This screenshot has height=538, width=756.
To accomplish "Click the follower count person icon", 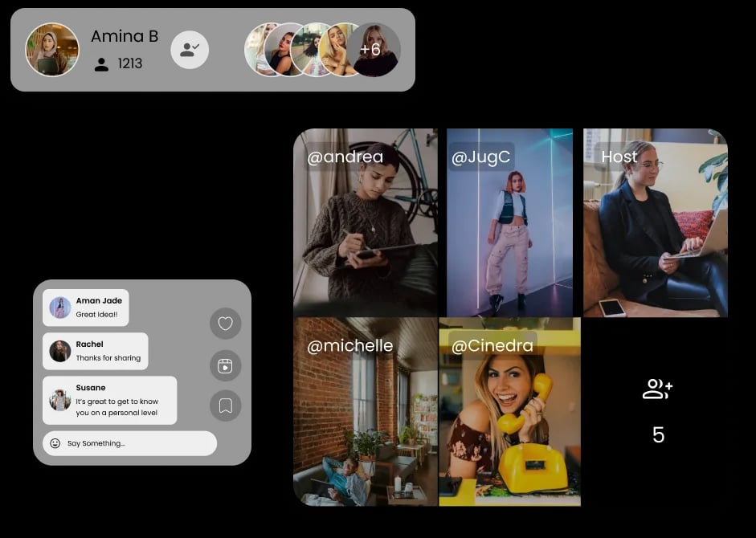I will 101,64.
